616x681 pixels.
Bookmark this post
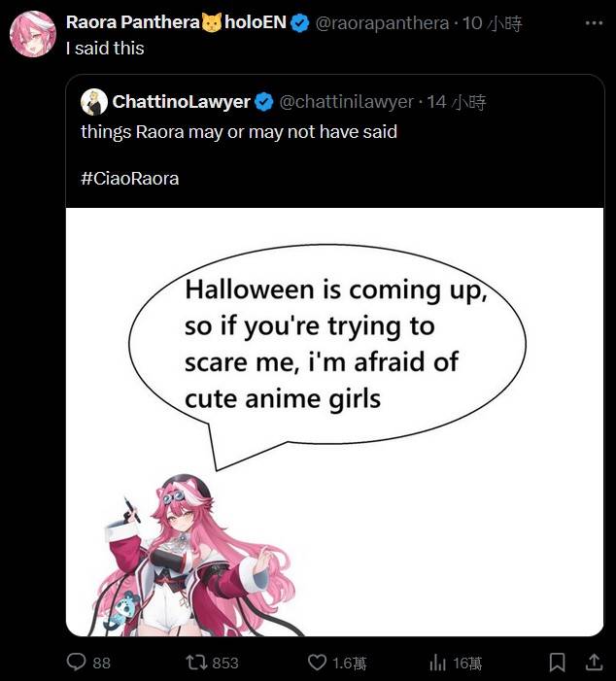pos(558,663)
